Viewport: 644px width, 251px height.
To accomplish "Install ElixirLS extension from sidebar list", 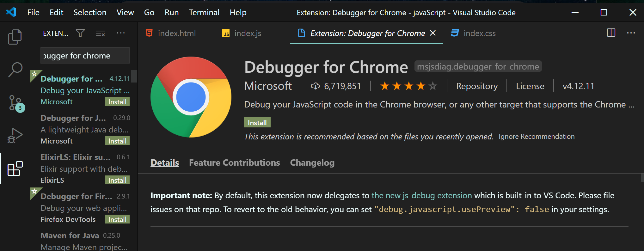I will (x=117, y=180).
